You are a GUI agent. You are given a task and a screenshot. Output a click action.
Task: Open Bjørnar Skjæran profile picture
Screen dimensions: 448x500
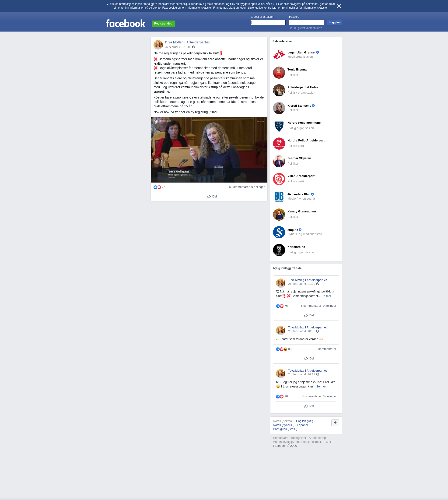(x=279, y=161)
